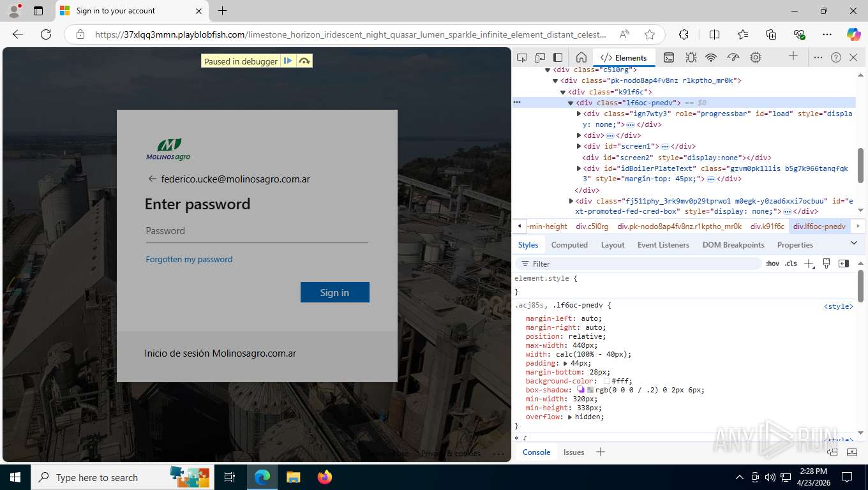Collapse the k91f6c div node

pyautogui.click(x=563, y=92)
